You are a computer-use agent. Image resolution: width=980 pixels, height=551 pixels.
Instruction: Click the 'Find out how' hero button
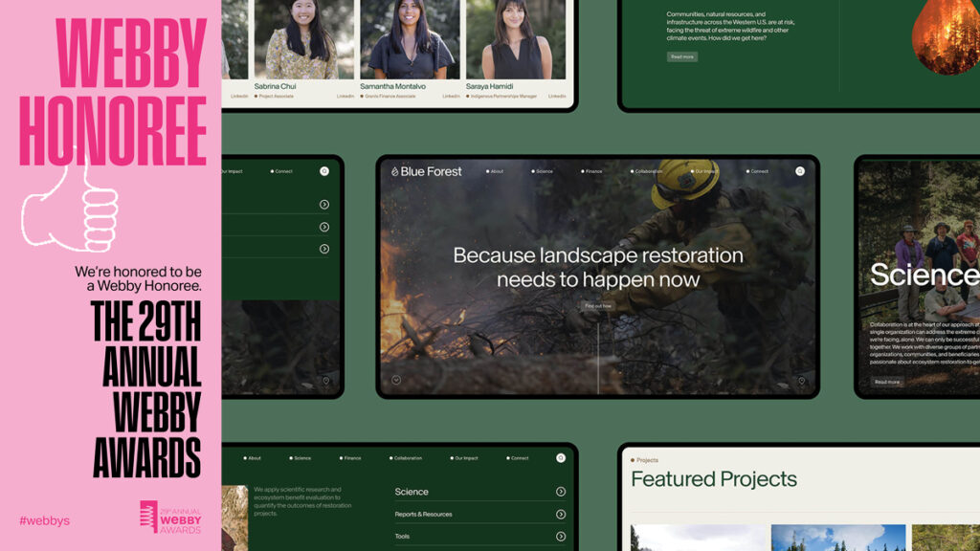tap(598, 306)
